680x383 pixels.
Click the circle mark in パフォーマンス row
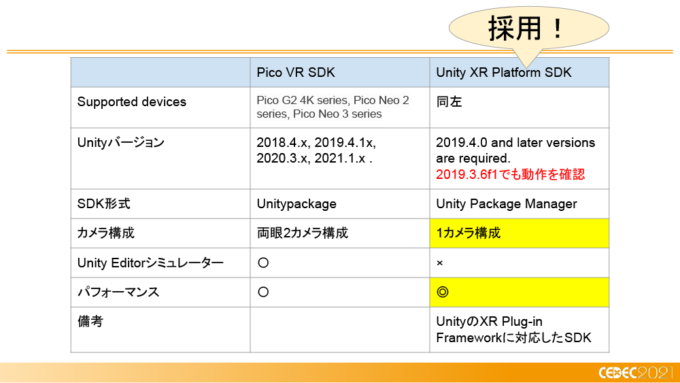click(x=263, y=292)
